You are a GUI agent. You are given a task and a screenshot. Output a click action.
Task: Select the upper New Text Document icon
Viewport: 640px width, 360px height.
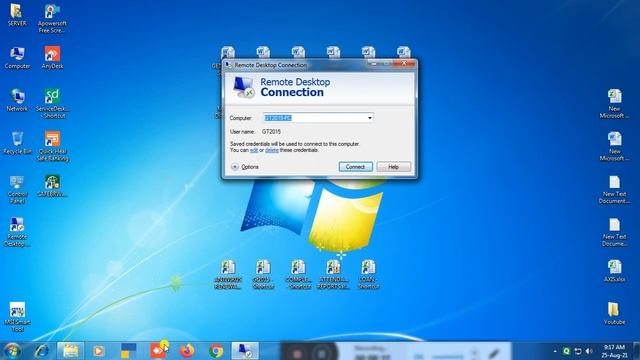point(614,190)
